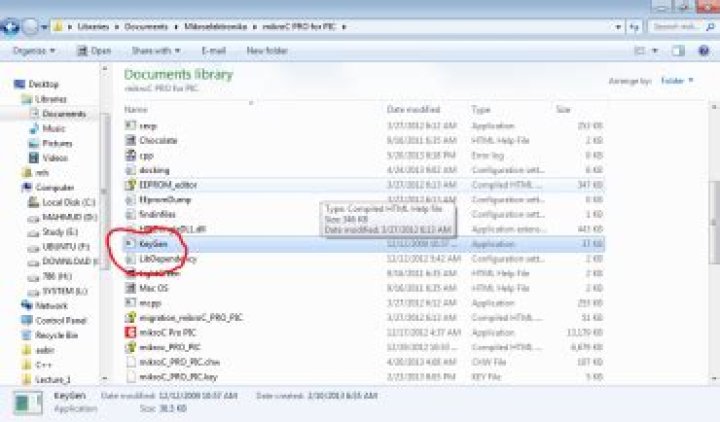Open the Arrange by Folder dropdown

677,81
